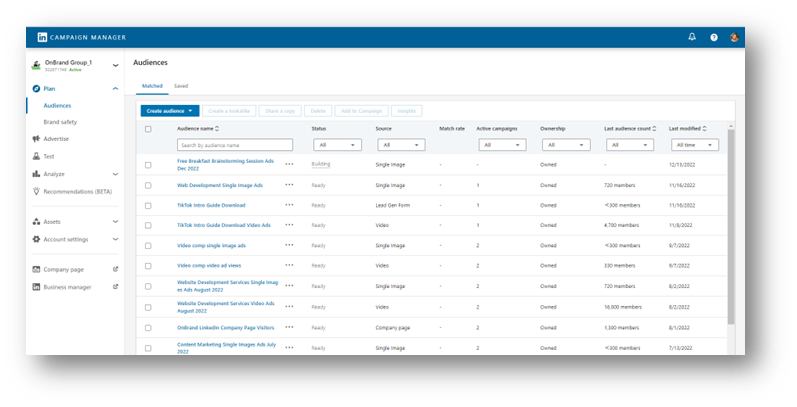Switch to the Matched tab
The image size is (797, 407).
152,86
